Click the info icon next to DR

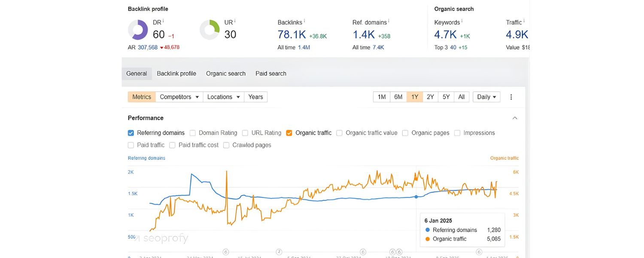163,21
